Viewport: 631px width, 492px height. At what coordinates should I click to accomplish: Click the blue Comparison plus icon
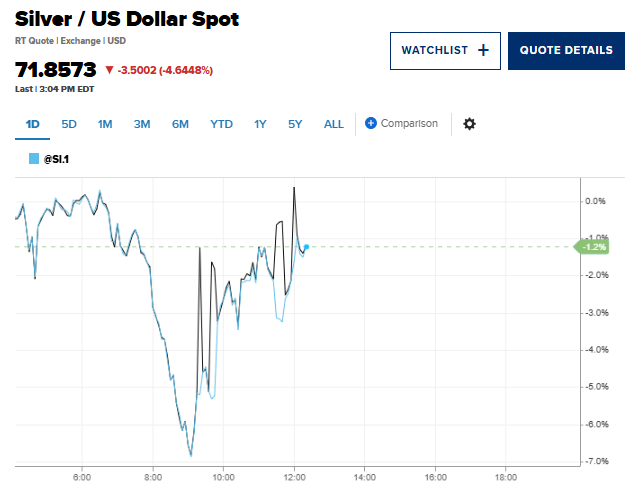[x=371, y=124]
